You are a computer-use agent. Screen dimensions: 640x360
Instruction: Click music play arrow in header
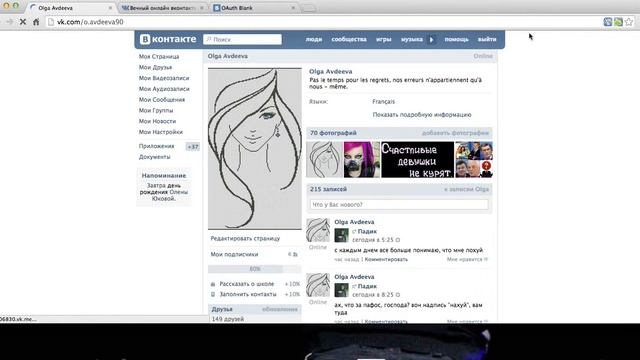click(431, 40)
